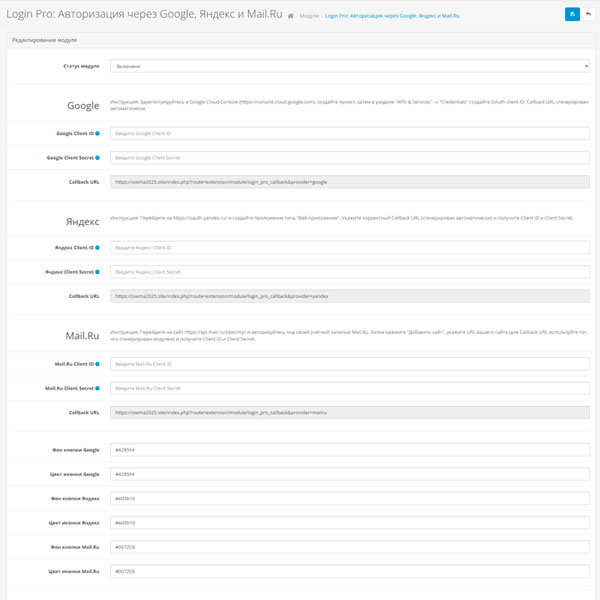Click the Статус модуля label
The height and width of the screenshot is (600, 600).
pyautogui.click(x=81, y=66)
